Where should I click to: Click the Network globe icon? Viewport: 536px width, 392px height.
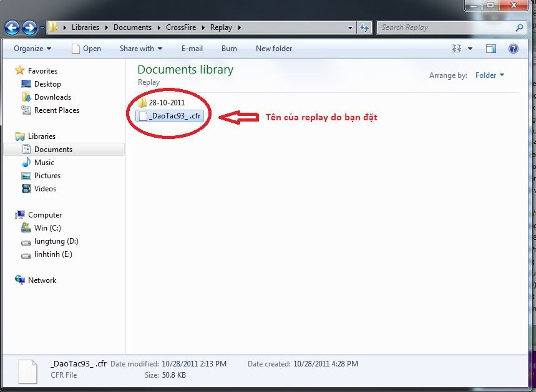20,280
